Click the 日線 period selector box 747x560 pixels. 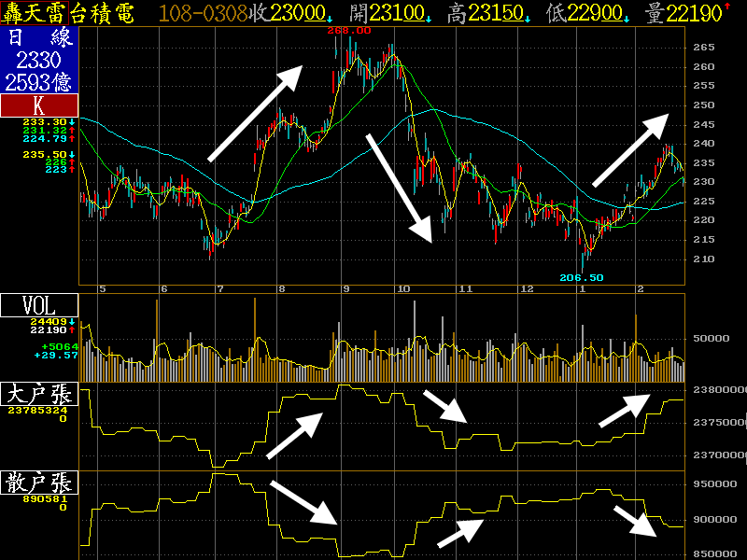coord(39,38)
